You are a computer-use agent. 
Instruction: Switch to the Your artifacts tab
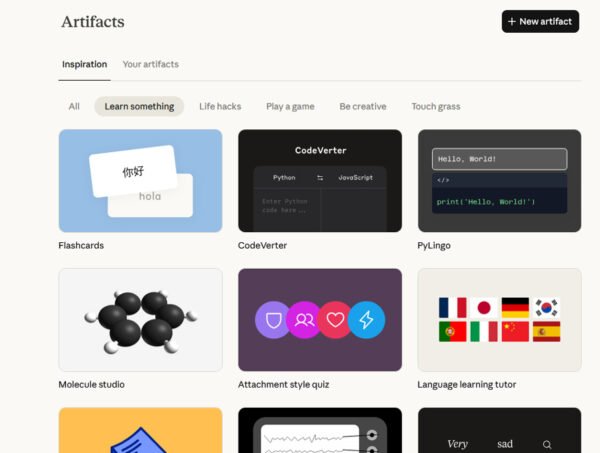pyautogui.click(x=151, y=64)
